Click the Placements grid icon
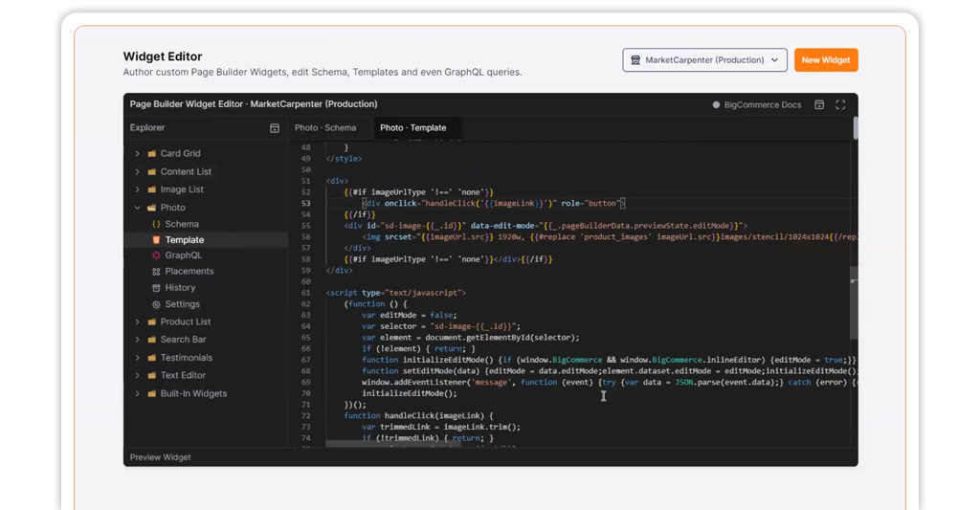Viewport: 980px width, 510px height. click(156, 271)
